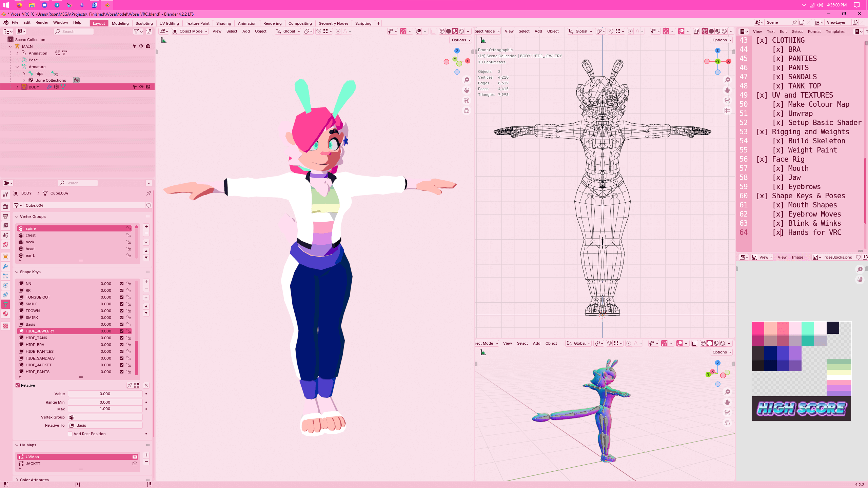
Task: Open Firefox from the taskbar
Action: pos(19,5)
